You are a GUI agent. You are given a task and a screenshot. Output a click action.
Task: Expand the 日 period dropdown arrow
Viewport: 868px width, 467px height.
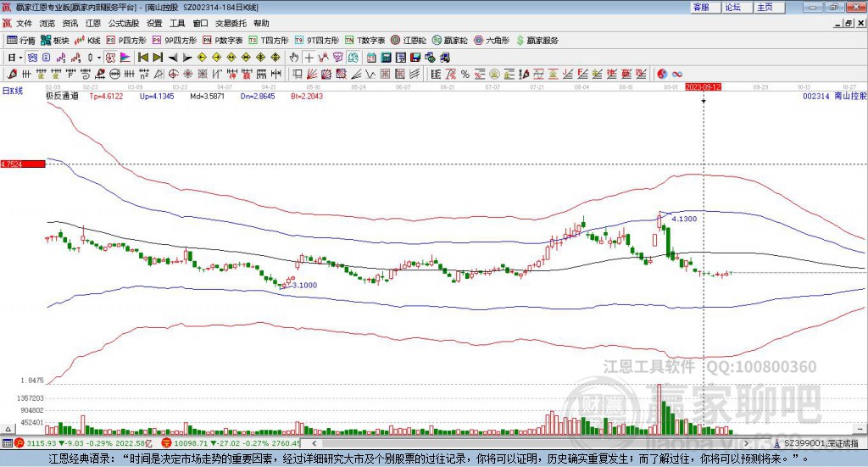[x=20, y=58]
